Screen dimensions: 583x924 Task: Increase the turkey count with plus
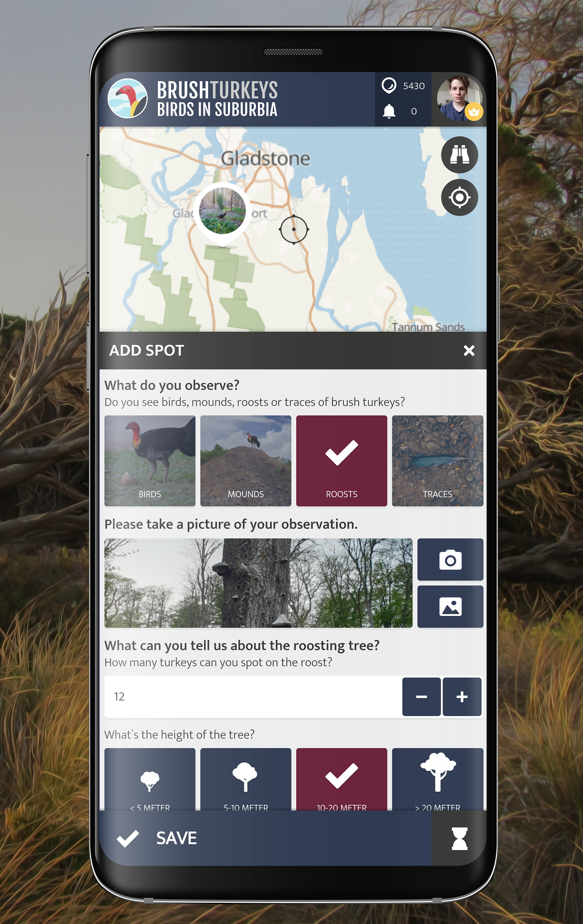(462, 697)
